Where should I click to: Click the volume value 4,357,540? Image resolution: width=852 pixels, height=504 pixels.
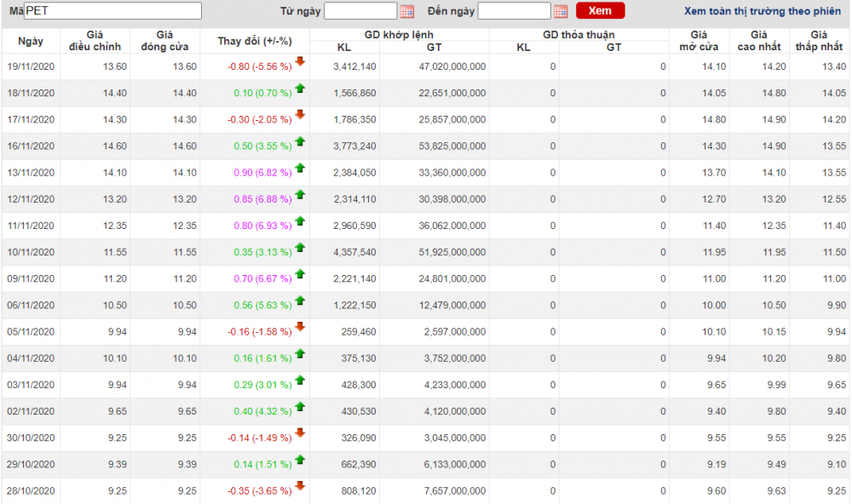[x=354, y=253]
